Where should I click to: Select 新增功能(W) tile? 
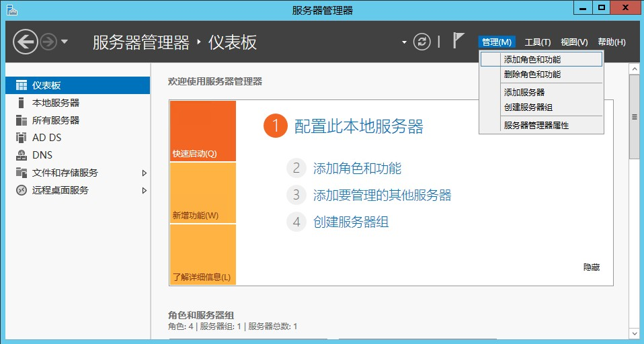pyautogui.click(x=203, y=193)
